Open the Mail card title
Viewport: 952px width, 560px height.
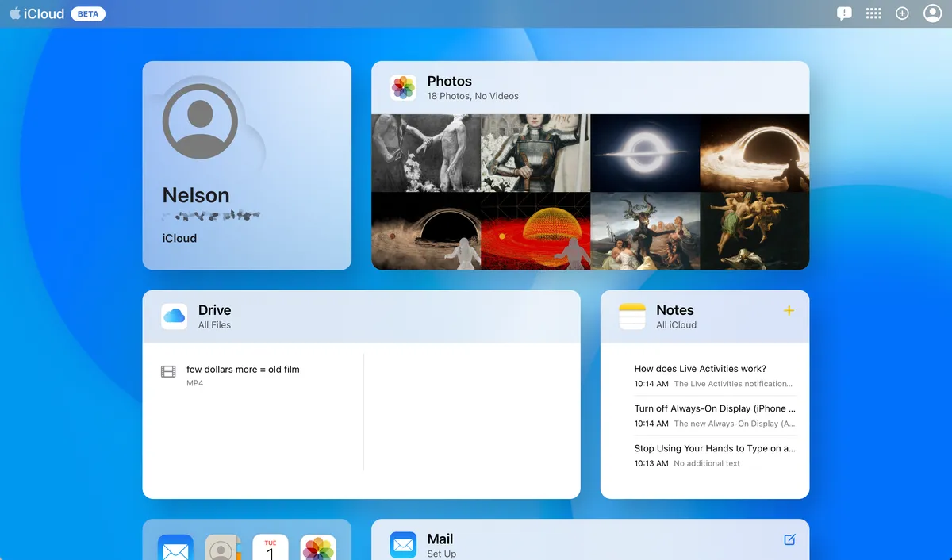click(x=440, y=539)
